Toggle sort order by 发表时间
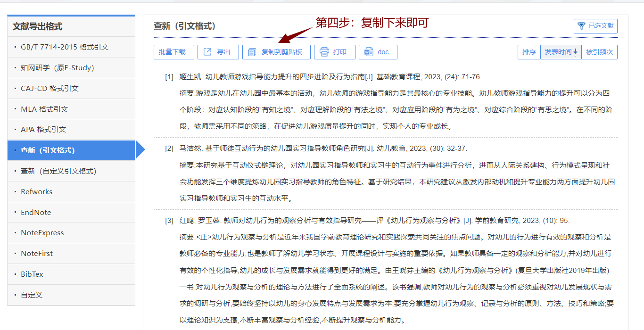Screen dimensions: 644x330 tap(561, 52)
